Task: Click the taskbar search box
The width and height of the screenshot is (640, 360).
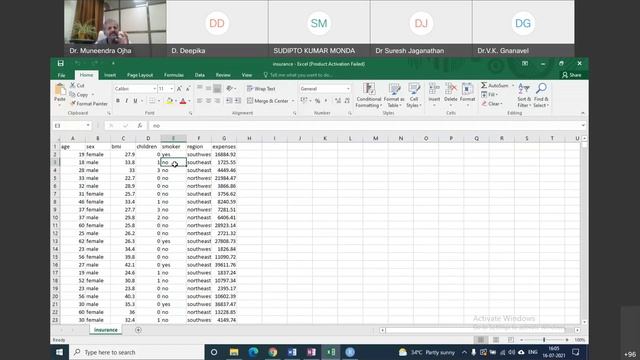Action: 137,352
